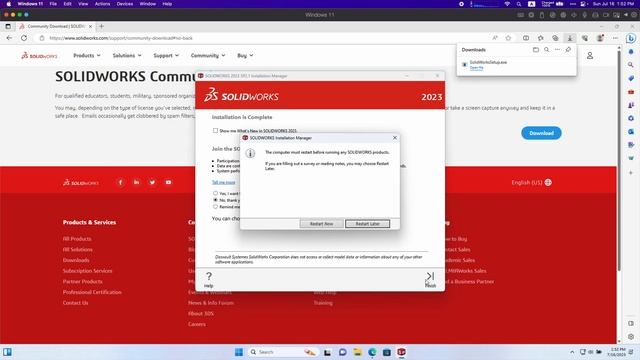
Task: Click the taskbar Search box
Action: click(x=282, y=352)
